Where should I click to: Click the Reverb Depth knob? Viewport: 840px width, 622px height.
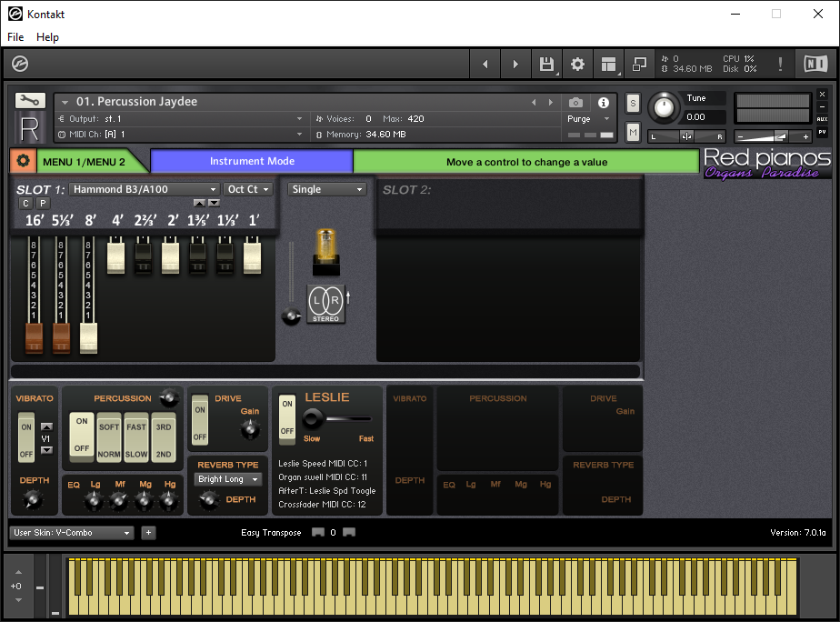point(208,500)
